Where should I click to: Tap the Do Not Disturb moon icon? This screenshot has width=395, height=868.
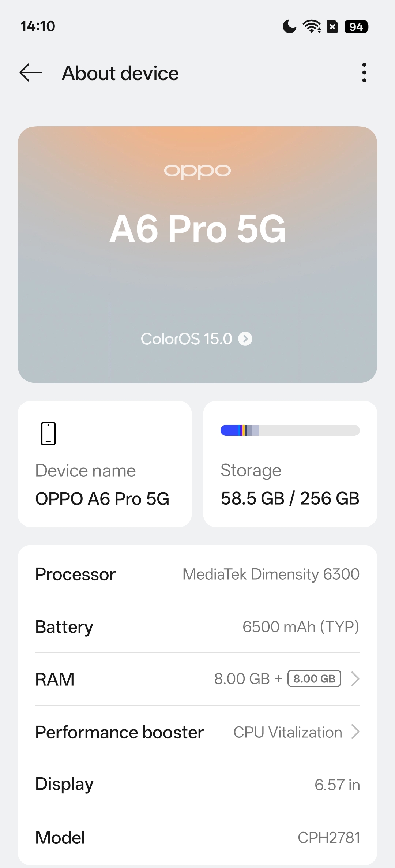[289, 26]
